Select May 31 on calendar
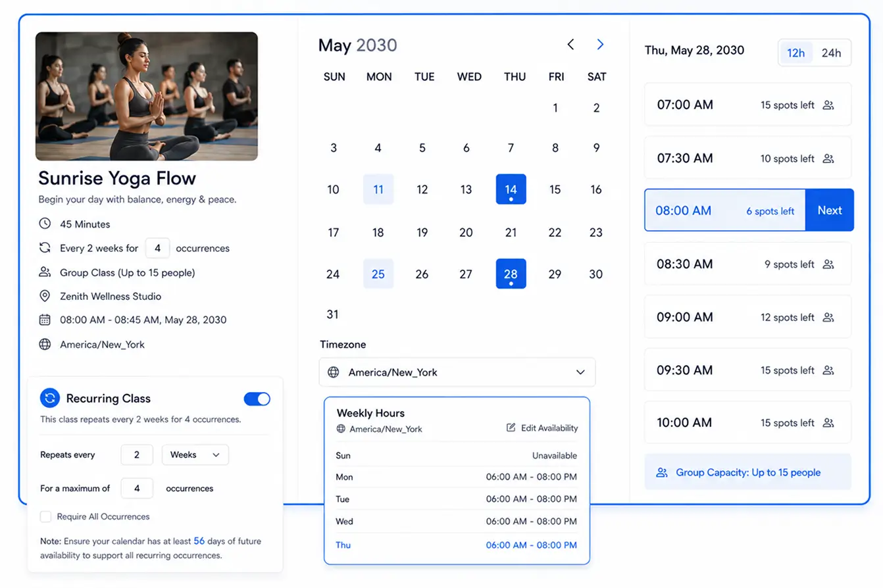The image size is (883, 588). [333, 314]
